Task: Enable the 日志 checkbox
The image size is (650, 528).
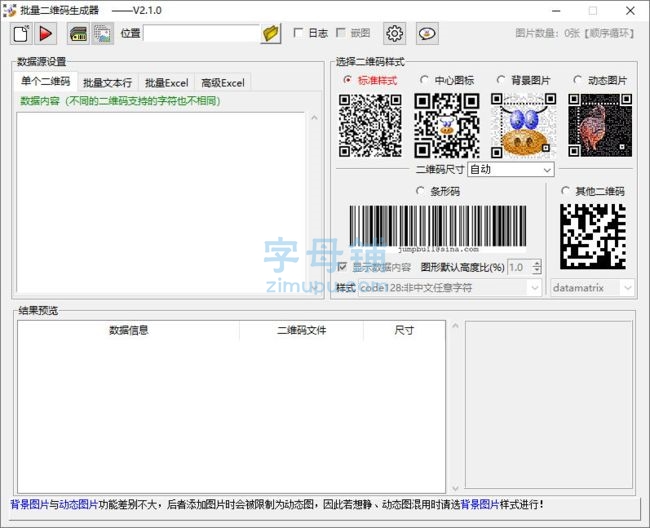Action: click(298, 33)
